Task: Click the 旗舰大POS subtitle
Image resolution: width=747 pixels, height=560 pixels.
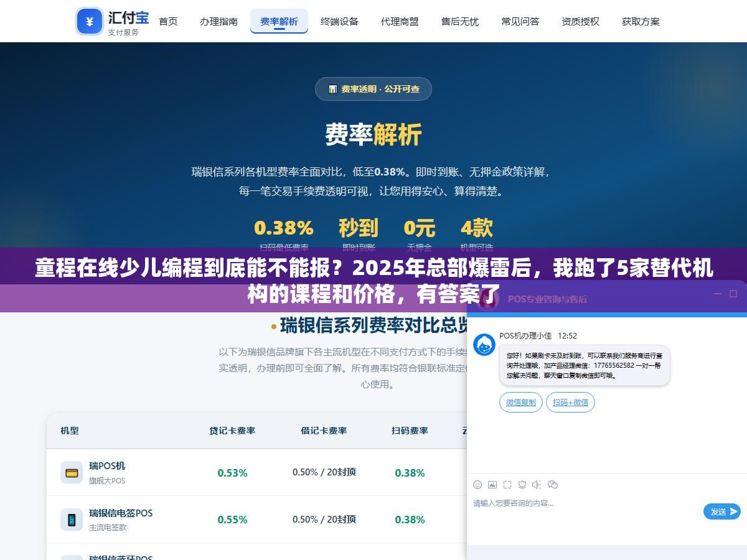Action: (107, 480)
